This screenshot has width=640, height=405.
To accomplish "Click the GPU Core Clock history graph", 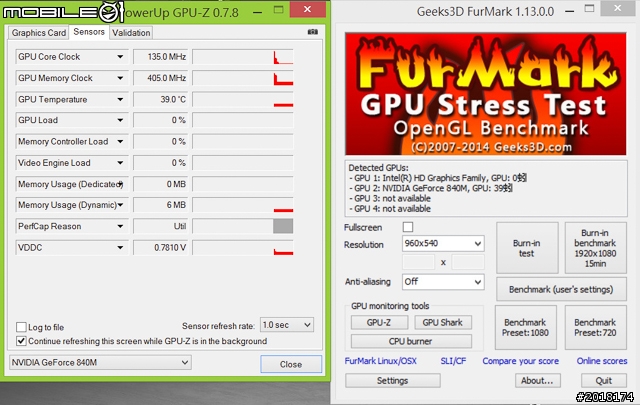I will click(x=243, y=57).
